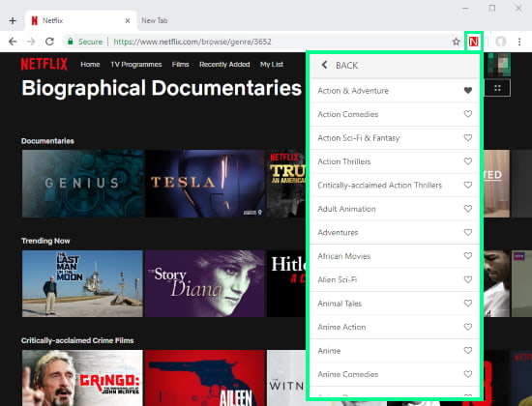Go back with the browser back arrow
This screenshot has height=406, width=532.
tap(13, 42)
